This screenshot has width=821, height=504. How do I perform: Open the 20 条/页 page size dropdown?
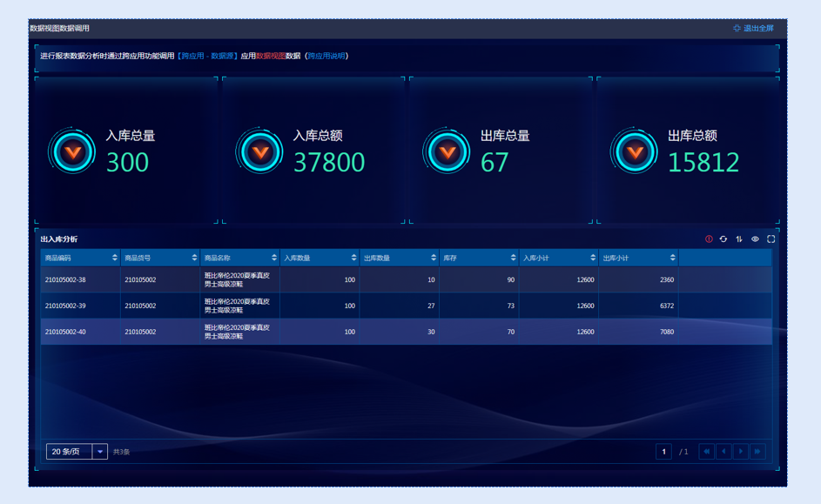[x=100, y=452]
